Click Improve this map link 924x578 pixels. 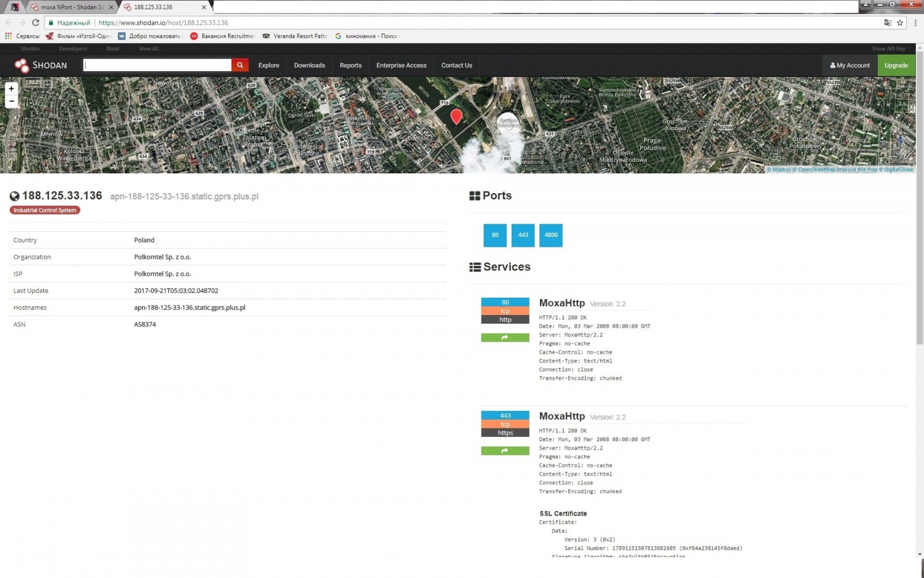tap(857, 170)
